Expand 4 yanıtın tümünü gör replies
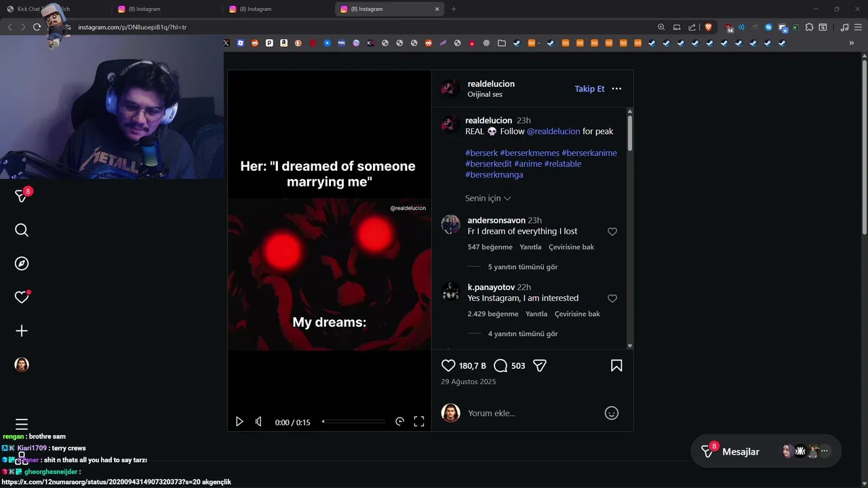 pyautogui.click(x=523, y=333)
